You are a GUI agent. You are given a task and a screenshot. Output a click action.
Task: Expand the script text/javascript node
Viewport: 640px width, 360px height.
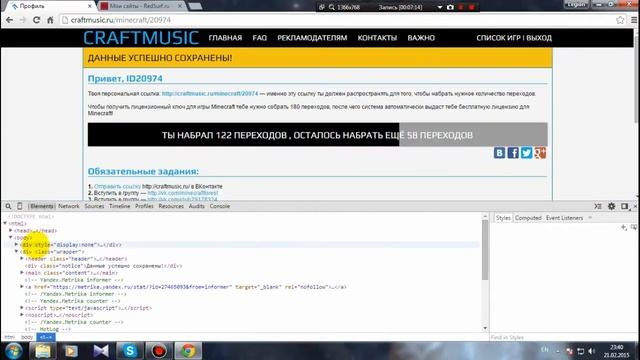[22, 308]
